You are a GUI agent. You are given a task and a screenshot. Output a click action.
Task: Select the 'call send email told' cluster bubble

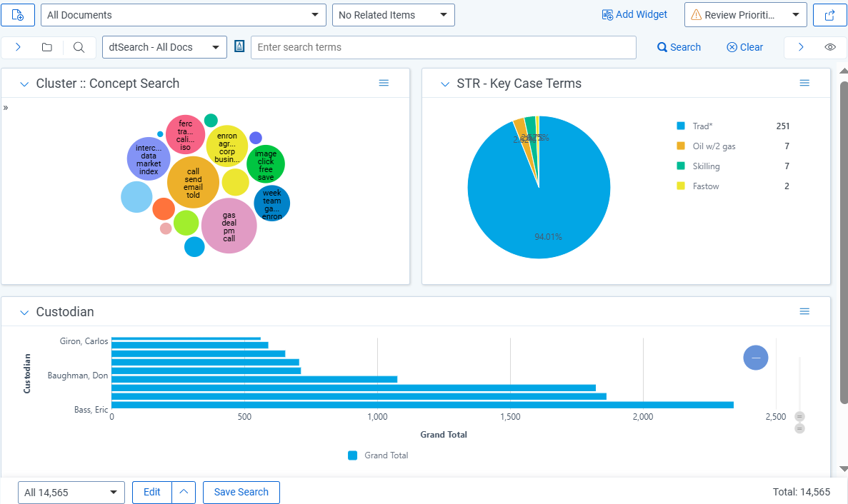click(x=193, y=183)
